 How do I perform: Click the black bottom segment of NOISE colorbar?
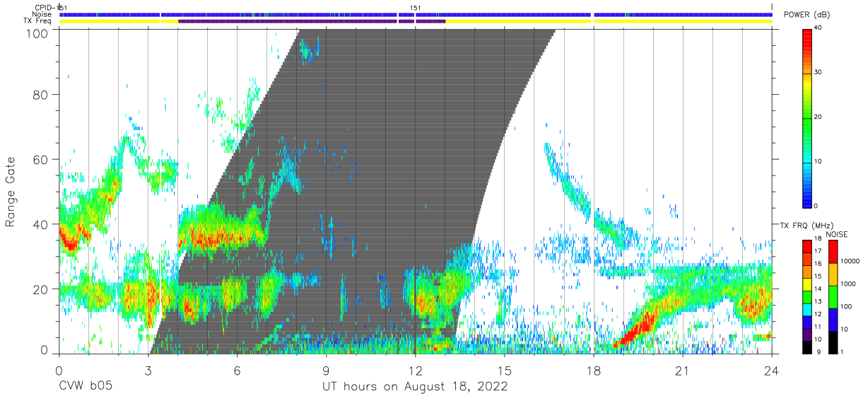833,342
